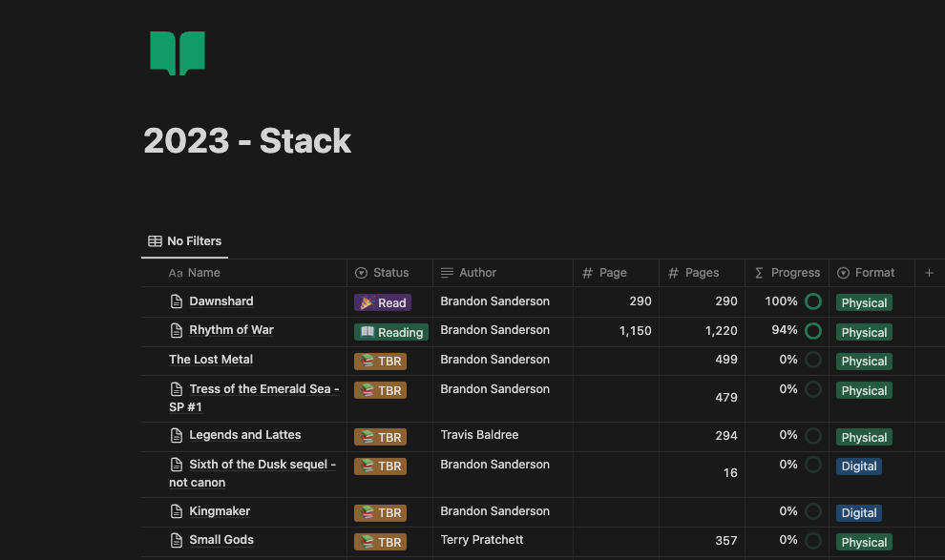Click the page icon beside Rhythm of War
This screenshot has height=560, width=945.
pyautogui.click(x=176, y=330)
